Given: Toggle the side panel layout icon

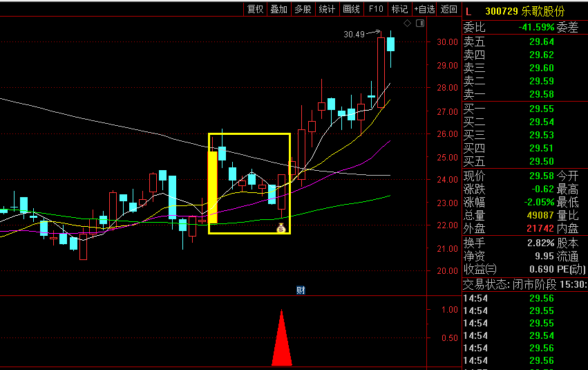Looking at the screenshot, I should [x=420, y=24].
